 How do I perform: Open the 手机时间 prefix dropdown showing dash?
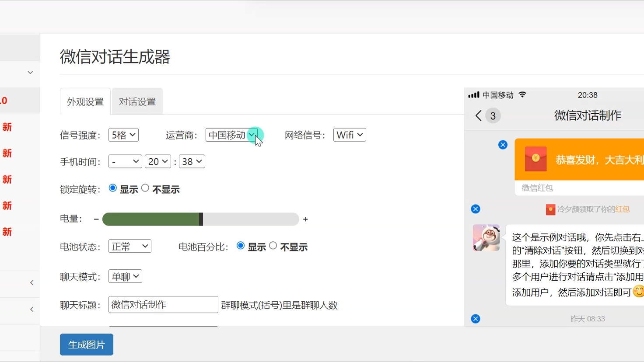pyautogui.click(x=125, y=161)
